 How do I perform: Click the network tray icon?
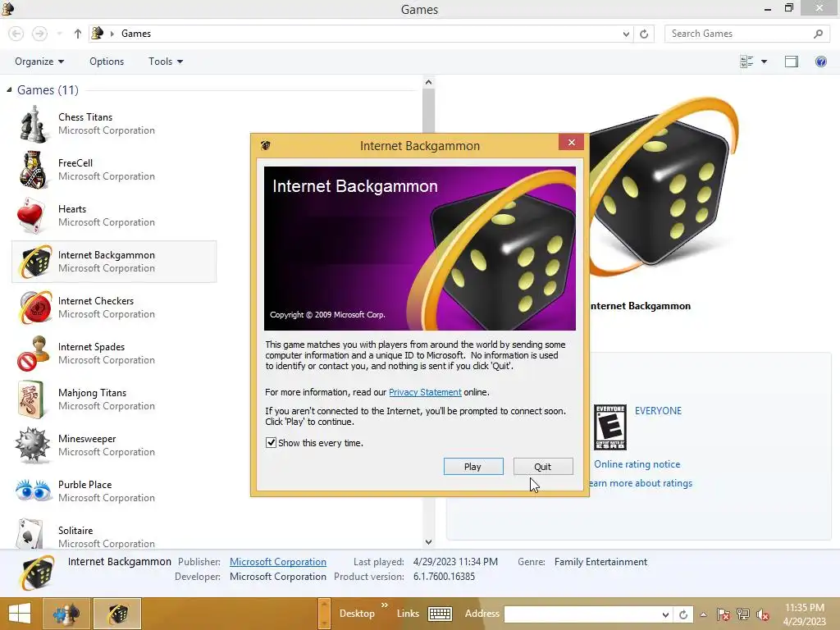pos(743,614)
